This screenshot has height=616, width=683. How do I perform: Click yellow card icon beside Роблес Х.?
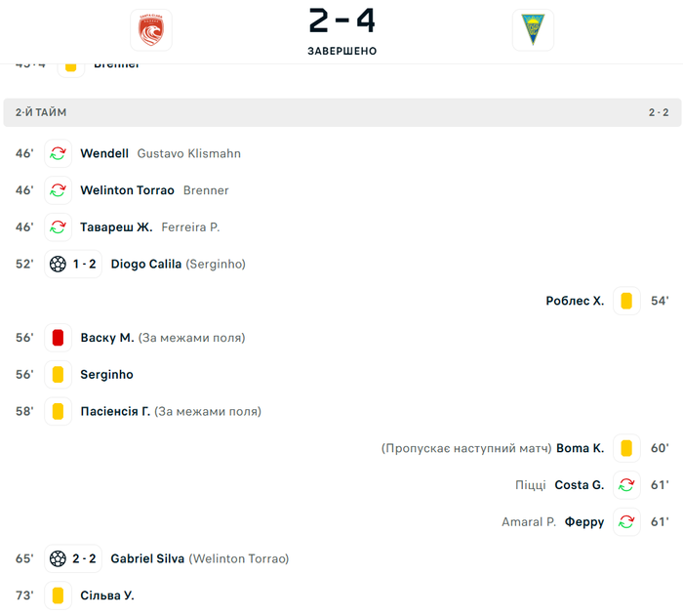tap(626, 301)
